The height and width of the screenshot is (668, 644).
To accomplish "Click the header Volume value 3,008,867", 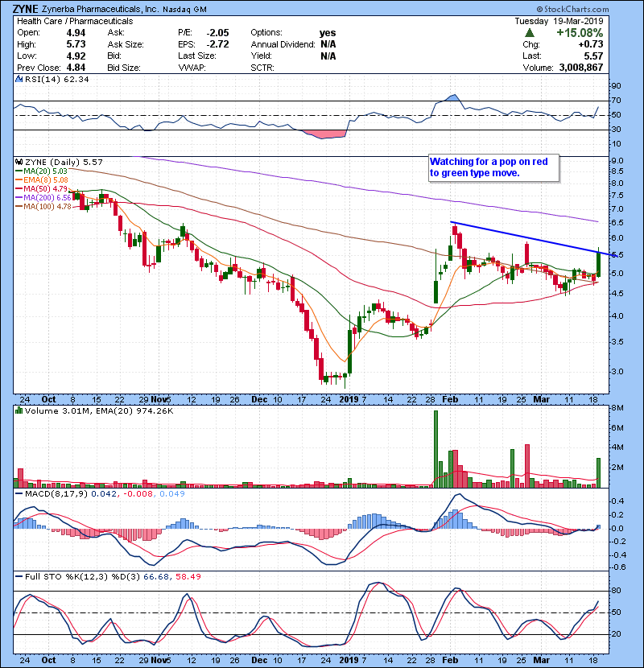I will click(x=581, y=68).
